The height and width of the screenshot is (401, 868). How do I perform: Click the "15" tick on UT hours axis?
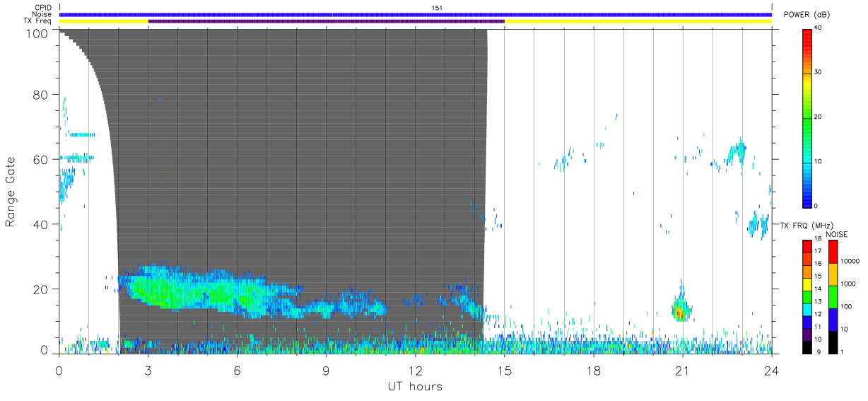505,369
